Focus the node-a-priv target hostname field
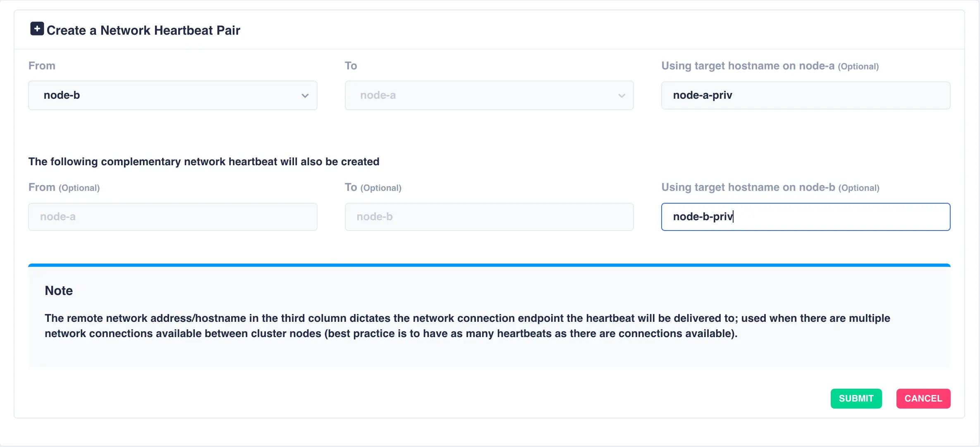Screen dimensions: 980x447 coord(805,95)
